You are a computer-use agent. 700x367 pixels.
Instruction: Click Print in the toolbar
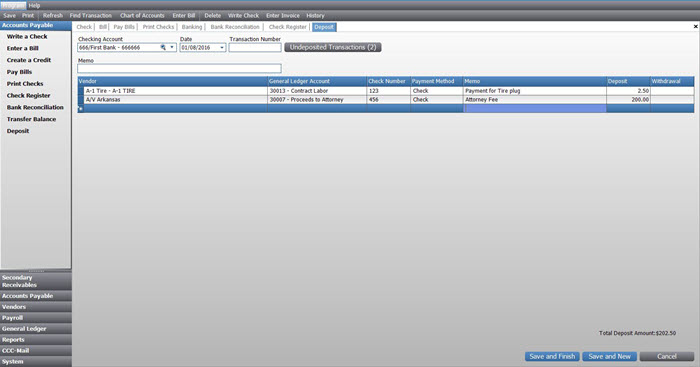[28, 15]
